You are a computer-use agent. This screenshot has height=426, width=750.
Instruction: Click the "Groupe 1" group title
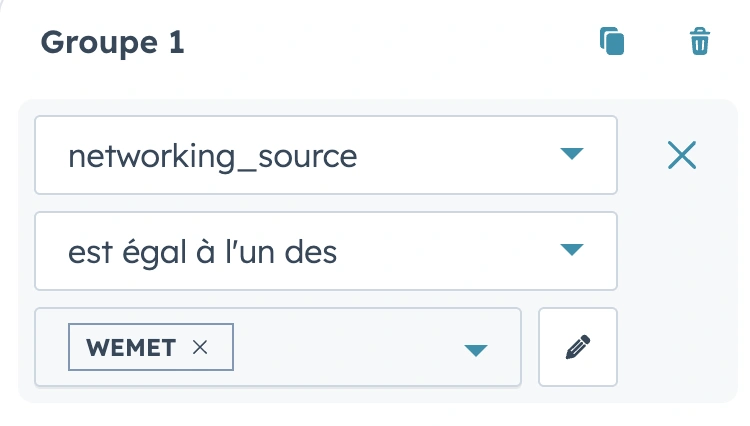tap(112, 43)
